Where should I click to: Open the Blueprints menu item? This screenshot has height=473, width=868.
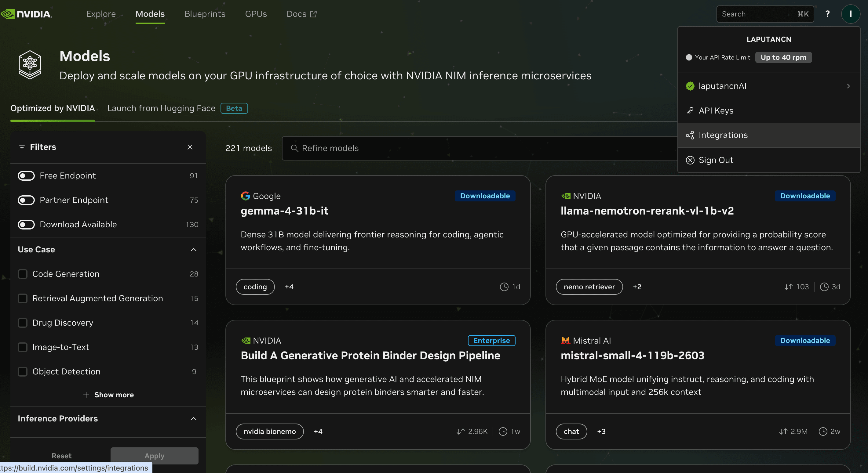pos(205,14)
